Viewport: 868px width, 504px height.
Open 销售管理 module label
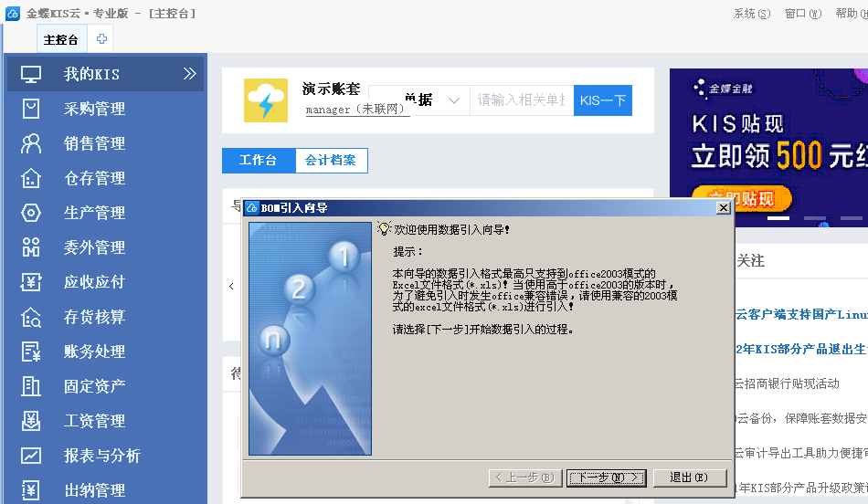(x=94, y=143)
